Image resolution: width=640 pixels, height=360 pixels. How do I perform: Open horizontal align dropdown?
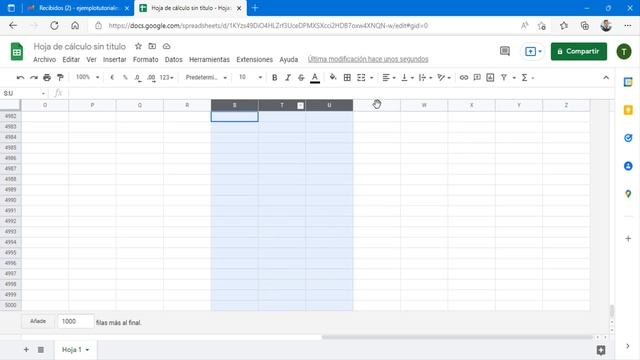tap(389, 78)
